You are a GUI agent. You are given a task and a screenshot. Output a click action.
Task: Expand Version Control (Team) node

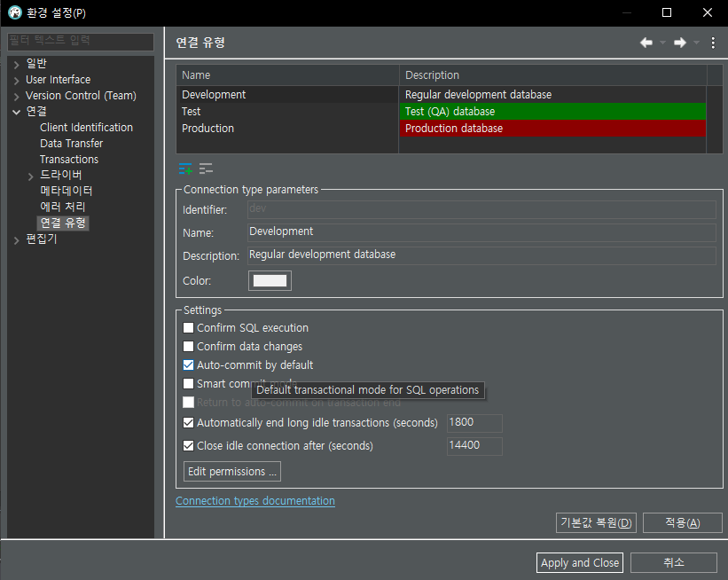(16, 96)
